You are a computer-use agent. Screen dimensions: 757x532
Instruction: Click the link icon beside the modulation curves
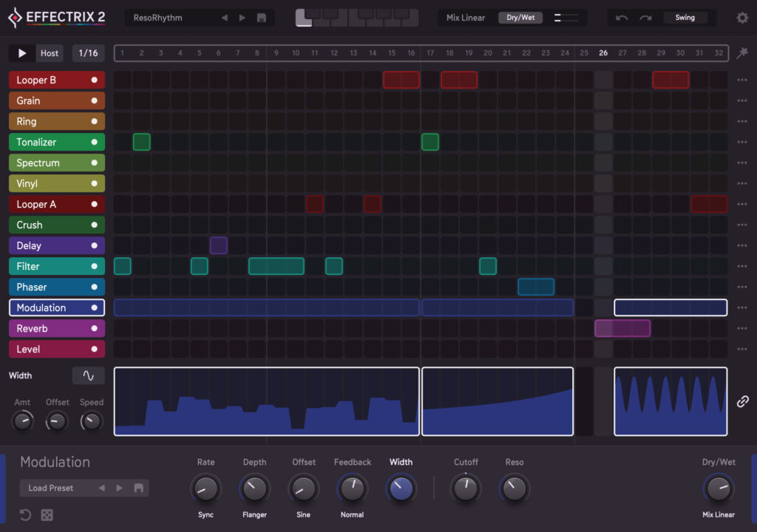[x=744, y=401]
